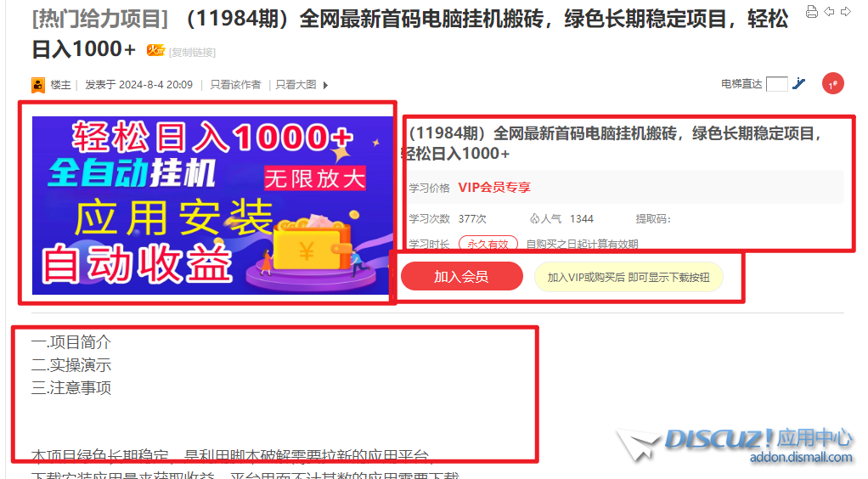Screen dimensions: 868x479
Task: Click the 加入会员 red button
Action: point(462,276)
